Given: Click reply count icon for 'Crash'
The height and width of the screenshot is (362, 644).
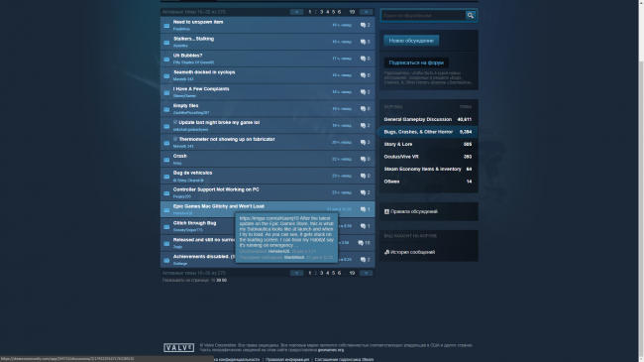Looking at the screenshot, I should (363, 160).
